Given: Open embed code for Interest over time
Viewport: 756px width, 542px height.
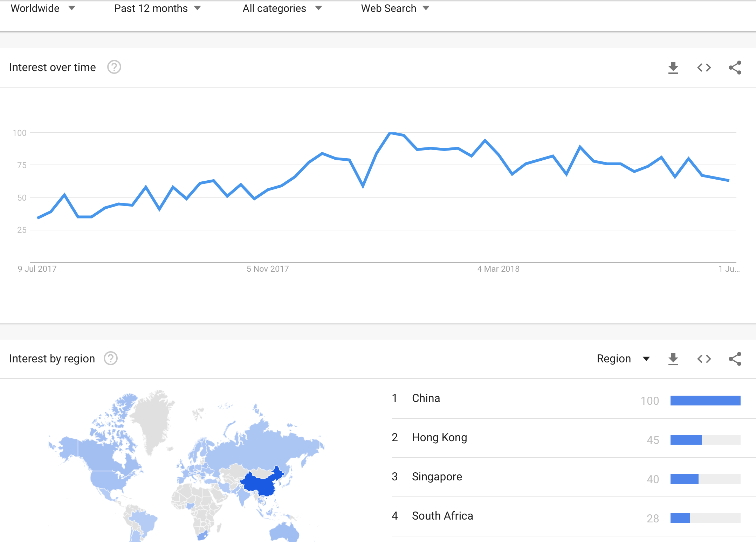Looking at the screenshot, I should click(704, 68).
